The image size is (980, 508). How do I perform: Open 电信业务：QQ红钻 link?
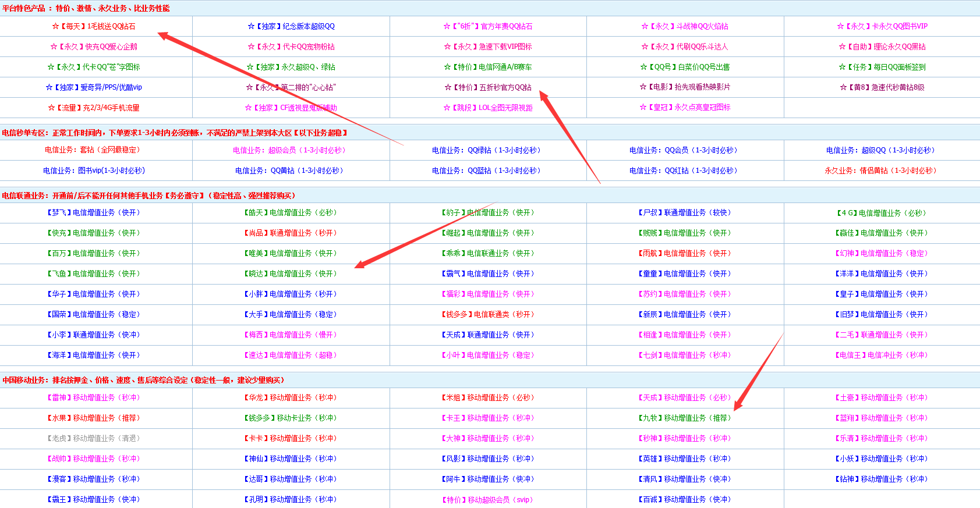684,170
